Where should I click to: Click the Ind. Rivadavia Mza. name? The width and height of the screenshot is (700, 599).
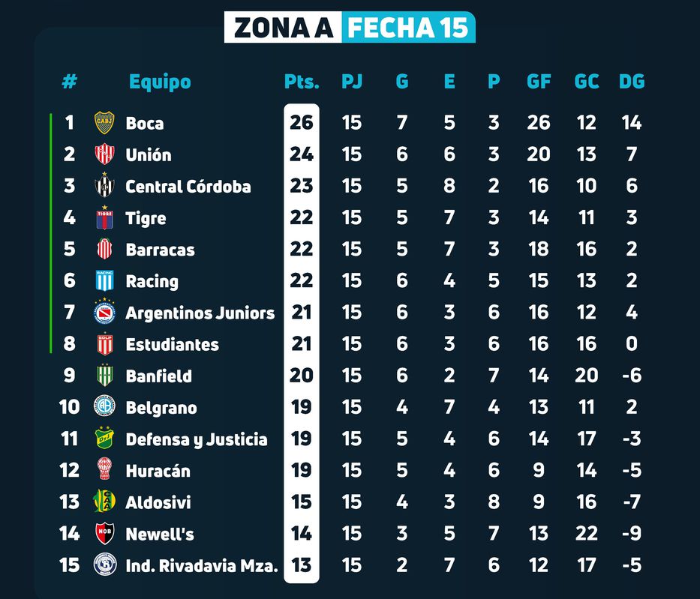click(x=201, y=566)
